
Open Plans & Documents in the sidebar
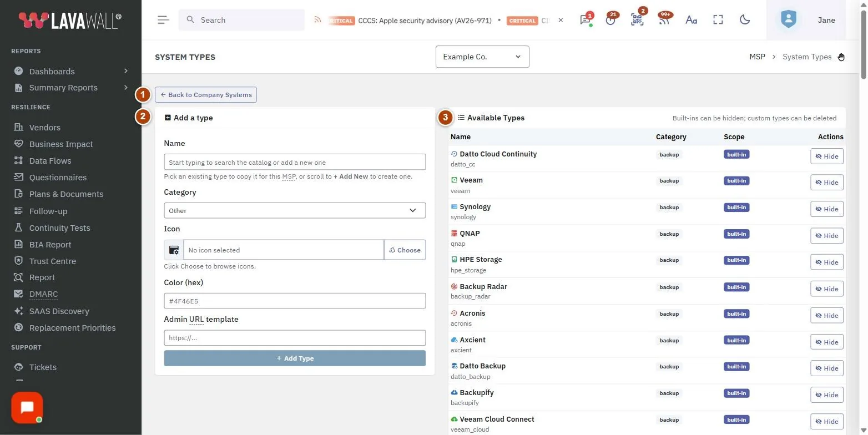coord(66,194)
